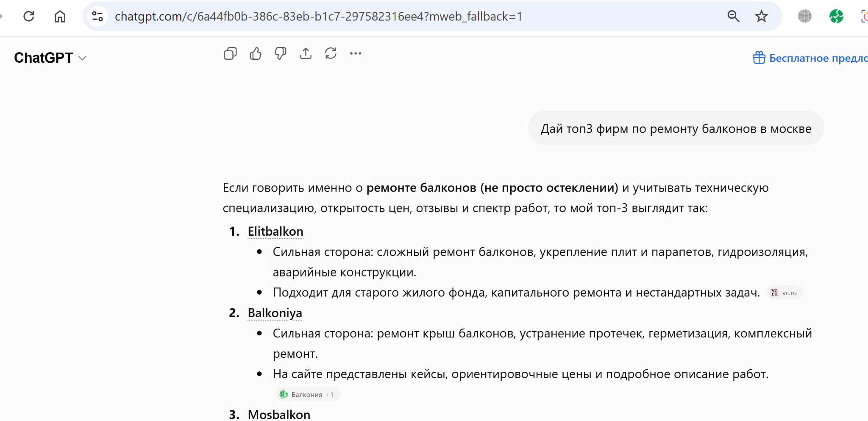The height and width of the screenshot is (421, 868).
Task: Give thumbs up to response
Action: [x=256, y=53]
